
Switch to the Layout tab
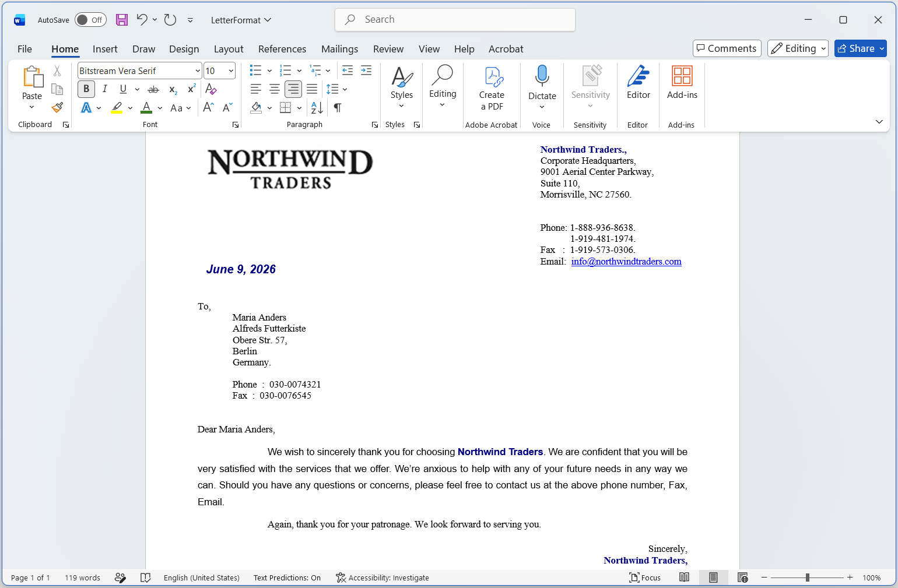click(x=229, y=49)
